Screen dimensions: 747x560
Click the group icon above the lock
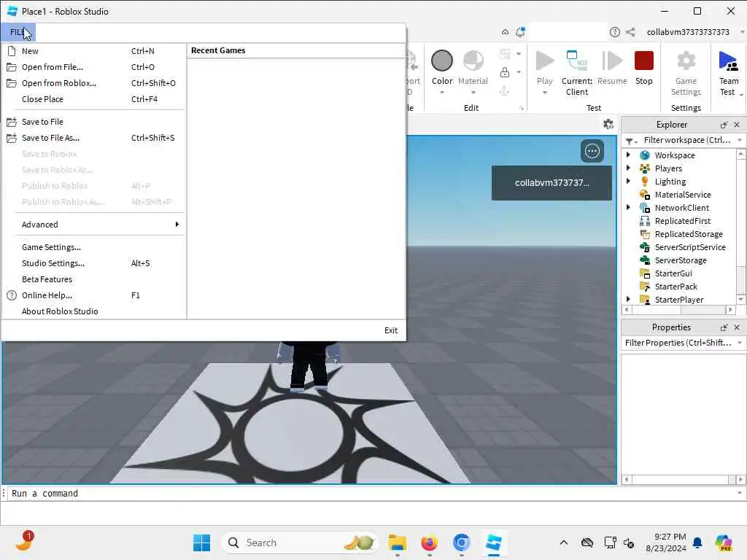point(505,54)
